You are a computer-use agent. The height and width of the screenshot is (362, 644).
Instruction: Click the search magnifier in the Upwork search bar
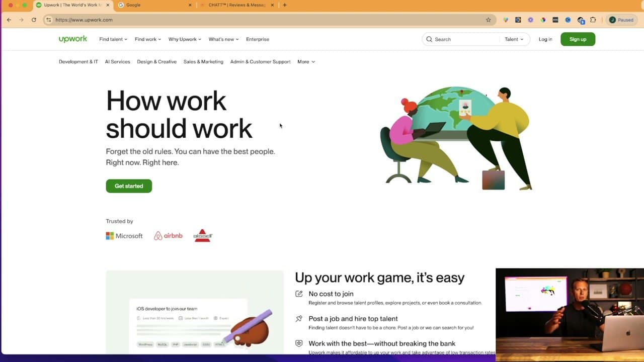pyautogui.click(x=429, y=39)
